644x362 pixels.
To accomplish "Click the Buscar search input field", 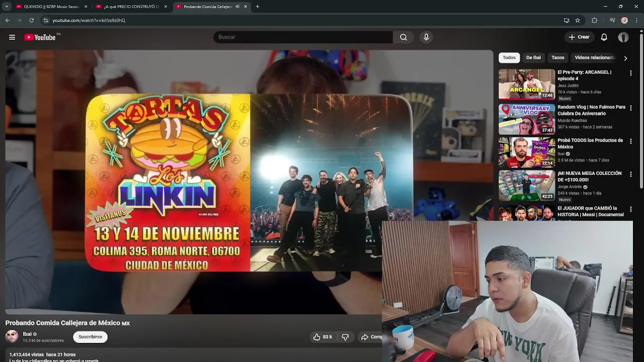I will tap(303, 37).
